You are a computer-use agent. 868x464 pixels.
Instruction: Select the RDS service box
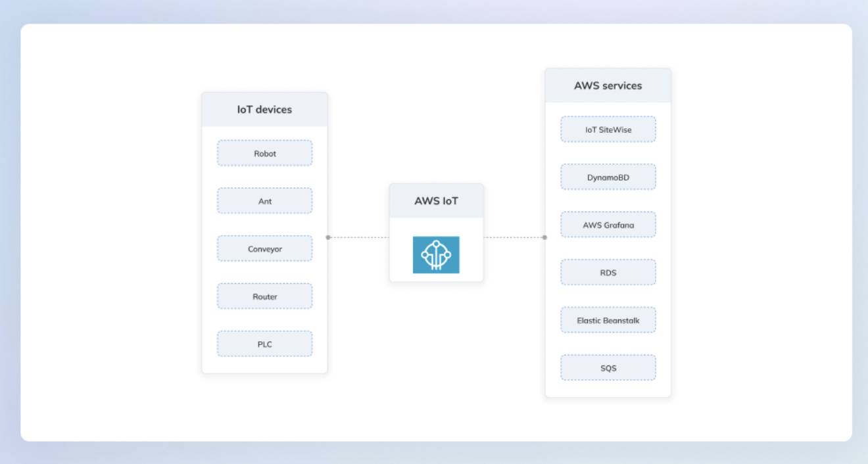[608, 273]
